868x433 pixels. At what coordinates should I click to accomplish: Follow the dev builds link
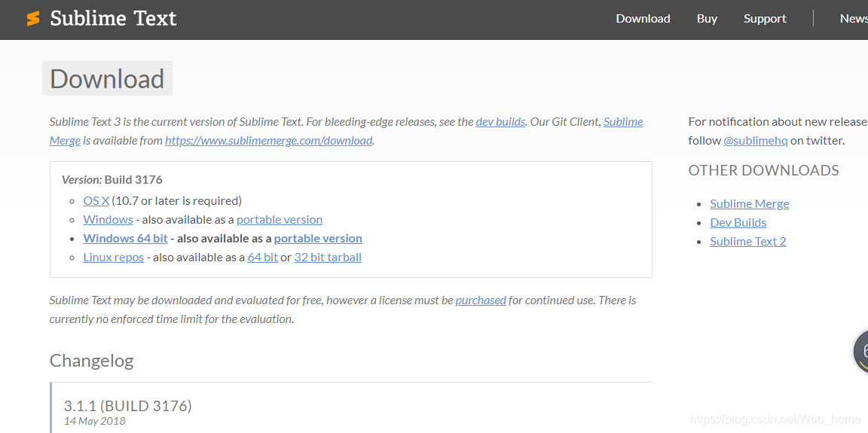(x=500, y=122)
